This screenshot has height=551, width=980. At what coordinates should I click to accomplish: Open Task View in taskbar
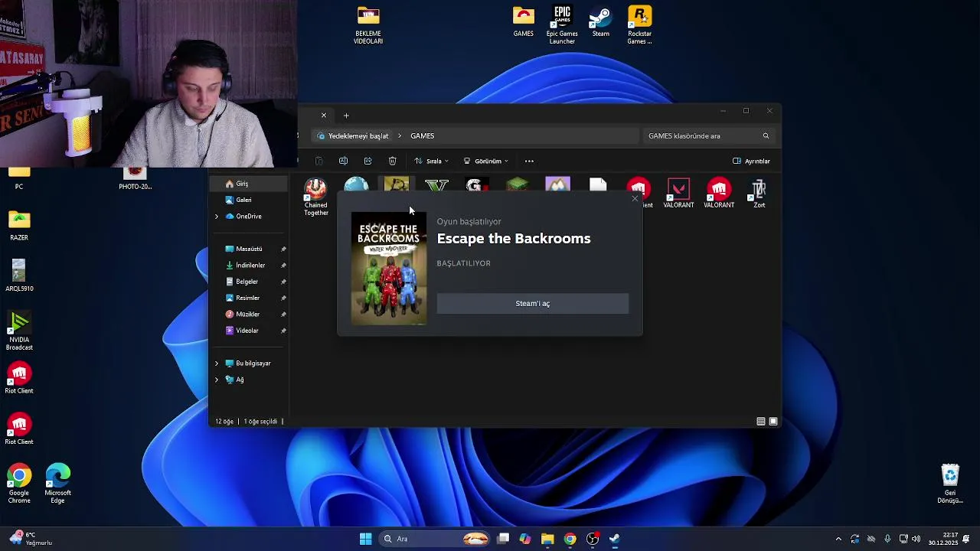(x=503, y=539)
